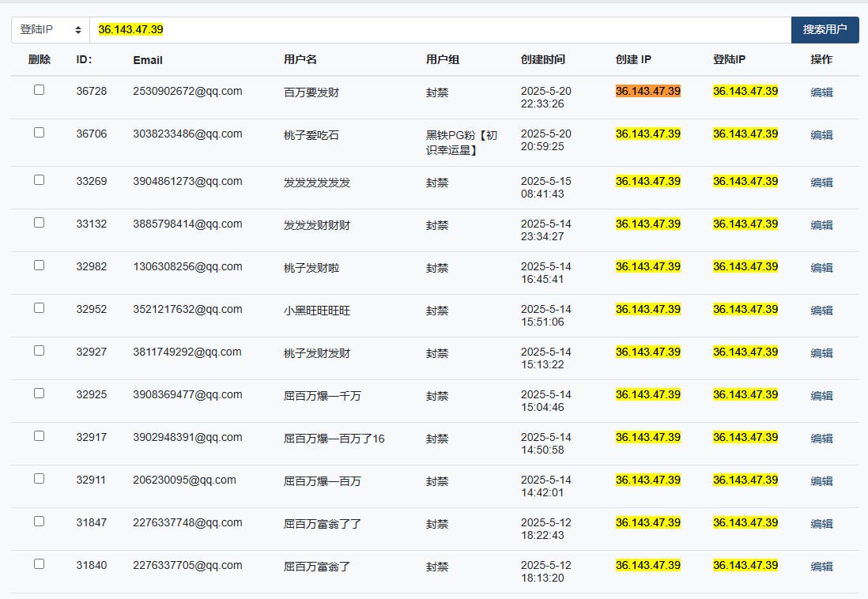The width and height of the screenshot is (868, 599).
Task: Open 编辑 for user 桃子爱吃石
Action: pos(821,135)
